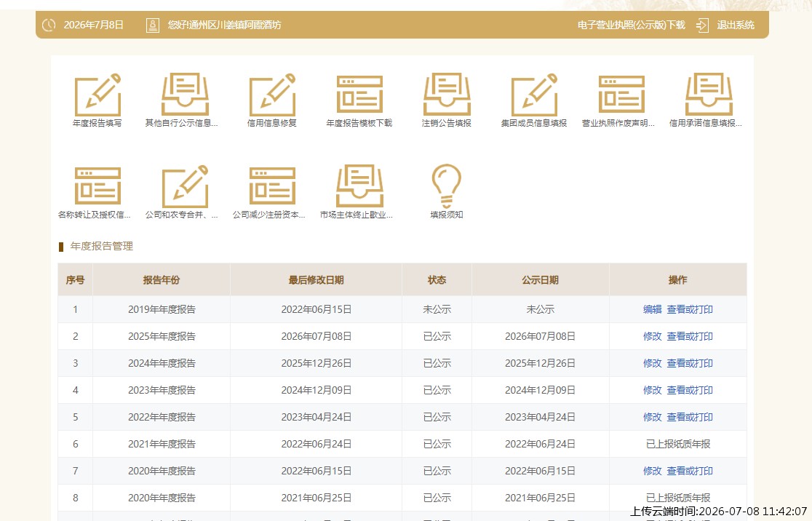Open the 市场主体终止歇业 icon

(359, 186)
